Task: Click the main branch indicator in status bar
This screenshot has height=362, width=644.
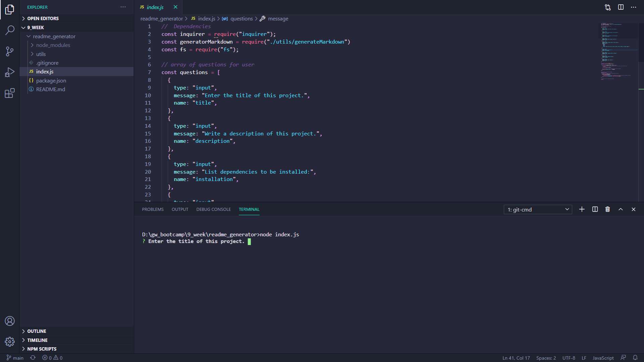Action: [x=15, y=358]
